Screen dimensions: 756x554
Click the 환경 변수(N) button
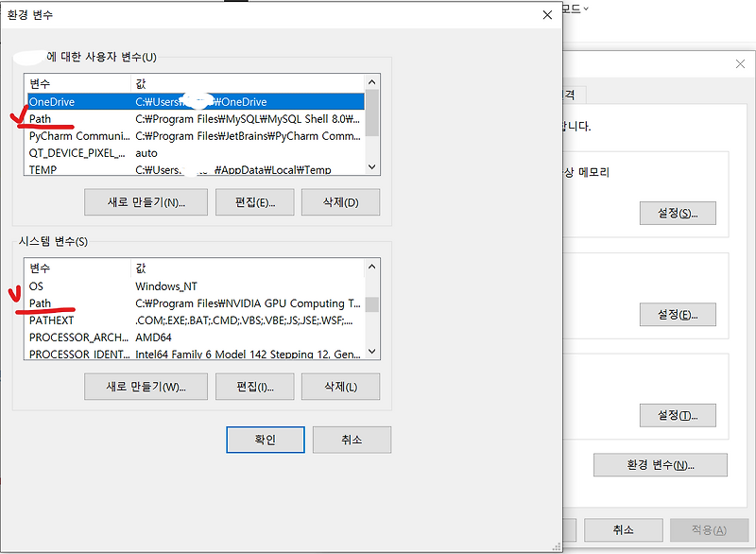point(660,464)
